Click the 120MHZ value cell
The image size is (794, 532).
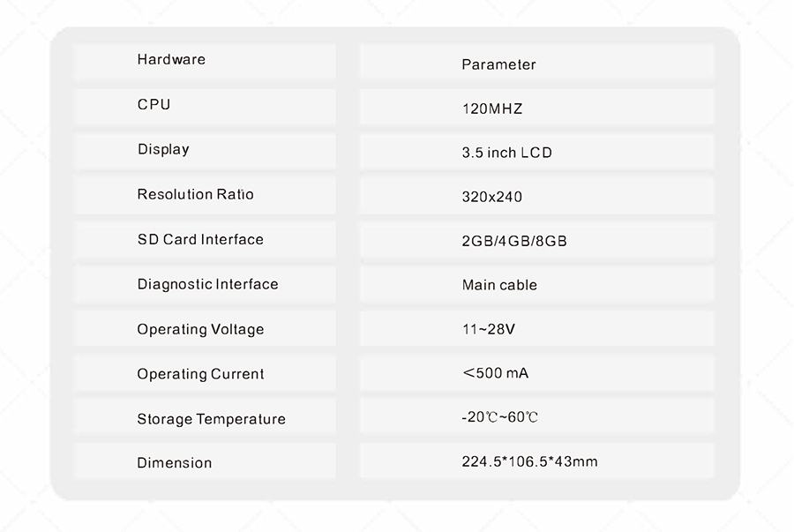click(x=492, y=109)
